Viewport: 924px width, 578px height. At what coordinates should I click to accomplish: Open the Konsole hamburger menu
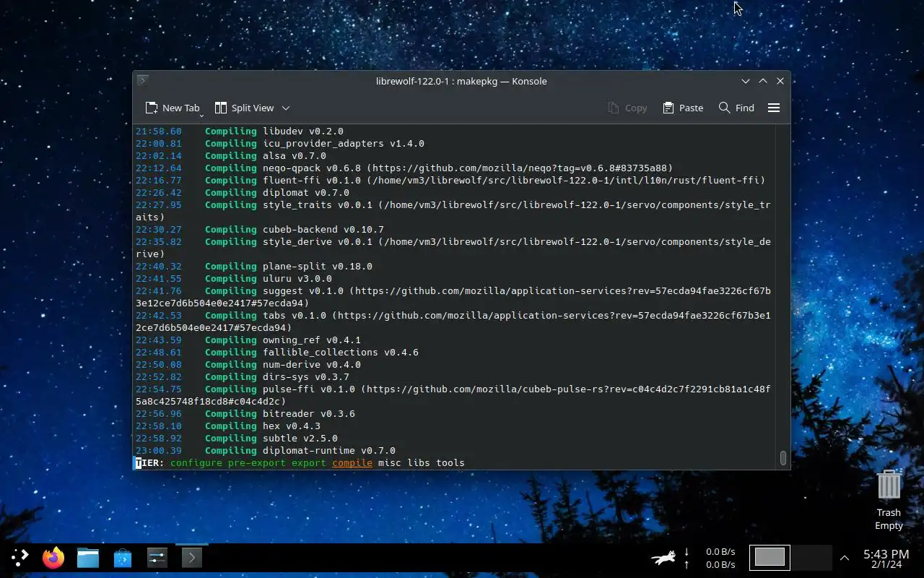(774, 108)
